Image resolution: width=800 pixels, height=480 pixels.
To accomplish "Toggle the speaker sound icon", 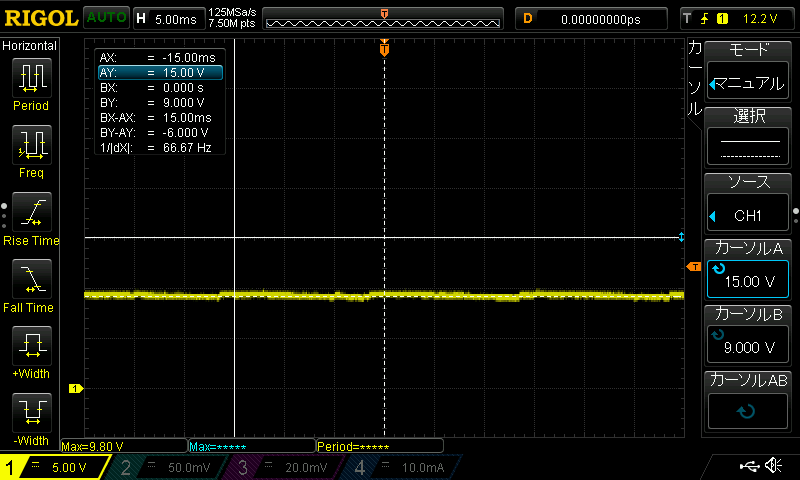I will (773, 466).
